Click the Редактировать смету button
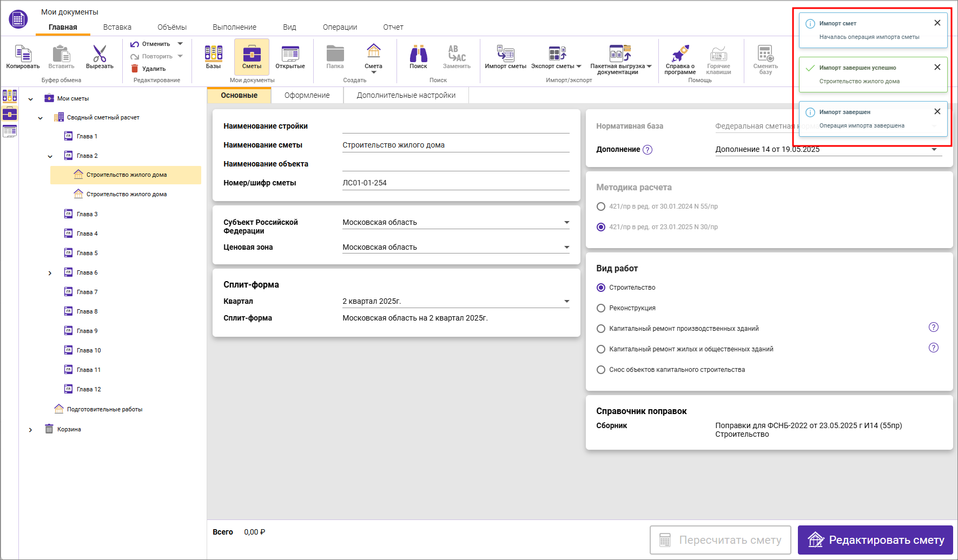 [x=875, y=540]
